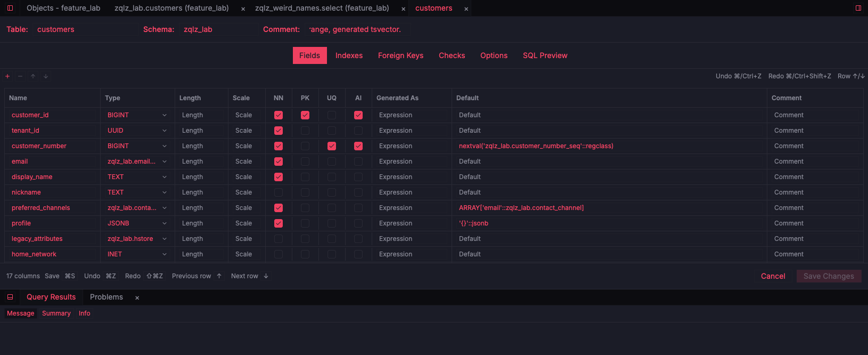Select the Info results tab

click(85, 313)
